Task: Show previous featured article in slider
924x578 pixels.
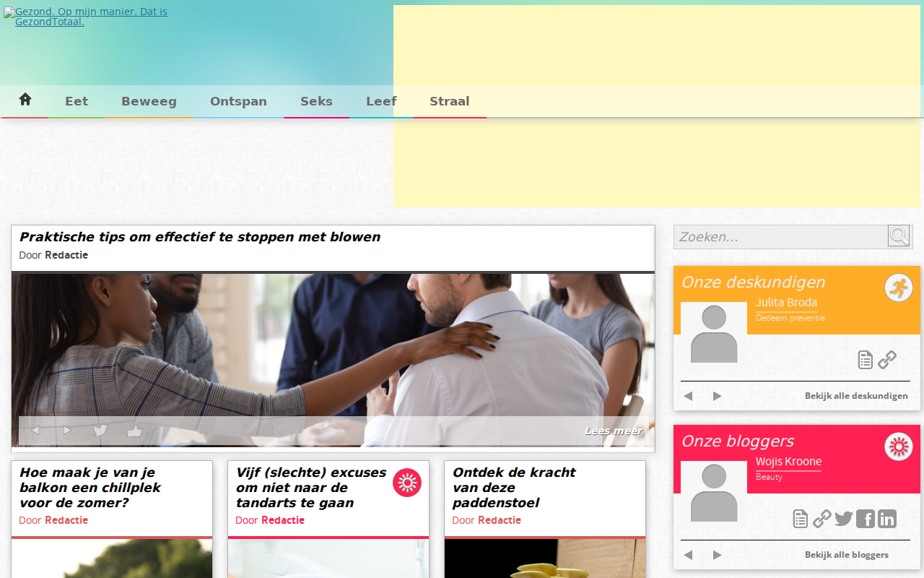Action: point(35,431)
